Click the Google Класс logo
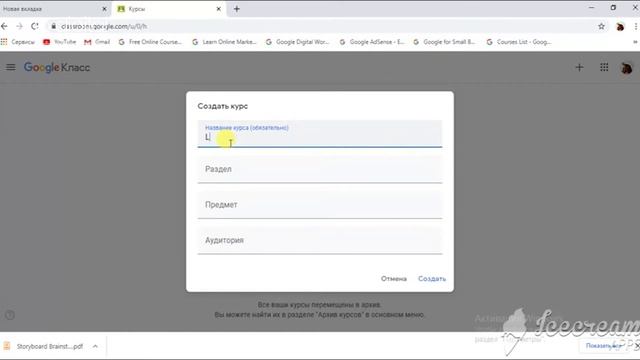Viewport: 640px width, 360px height. click(57, 68)
